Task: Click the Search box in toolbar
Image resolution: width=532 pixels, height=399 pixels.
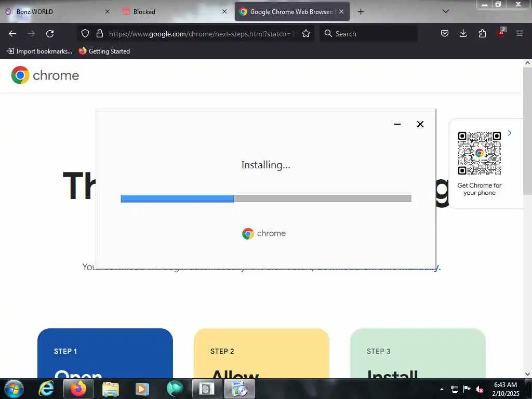Action: pos(368,34)
